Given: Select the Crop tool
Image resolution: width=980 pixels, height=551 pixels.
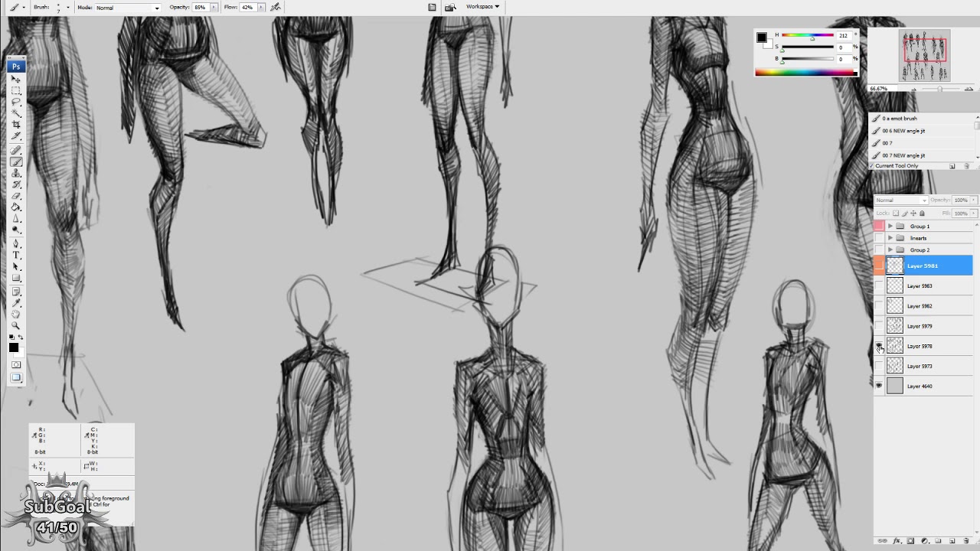Looking at the screenshot, I should [15, 125].
